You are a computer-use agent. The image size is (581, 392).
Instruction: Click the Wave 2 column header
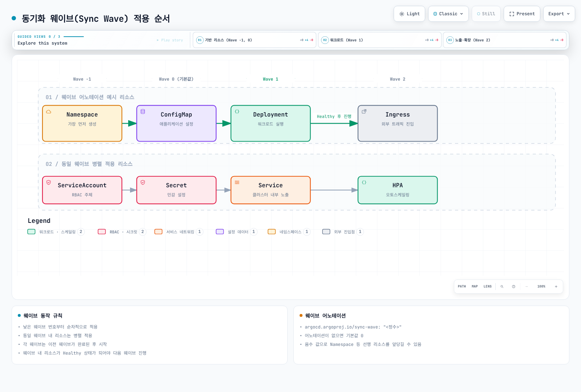398,79
